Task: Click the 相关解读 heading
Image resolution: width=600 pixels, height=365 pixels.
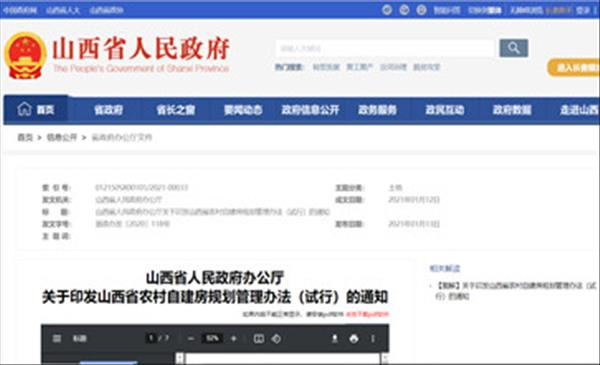Action: 445,268
